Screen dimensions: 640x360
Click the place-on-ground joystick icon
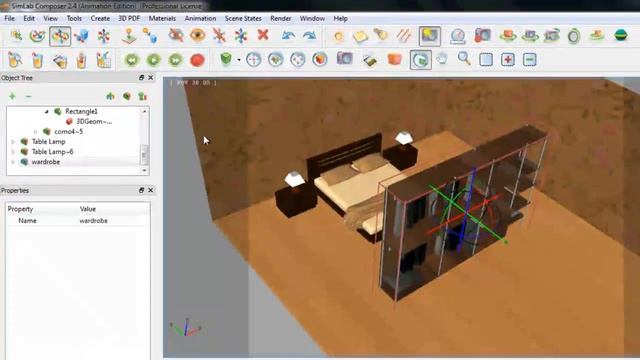click(129, 36)
